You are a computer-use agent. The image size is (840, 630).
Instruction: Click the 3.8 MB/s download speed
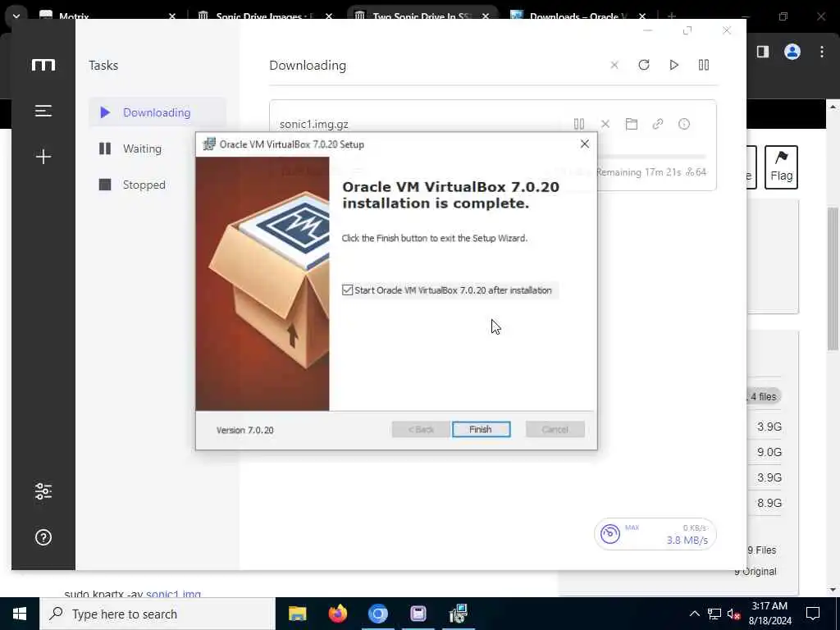coord(687,540)
